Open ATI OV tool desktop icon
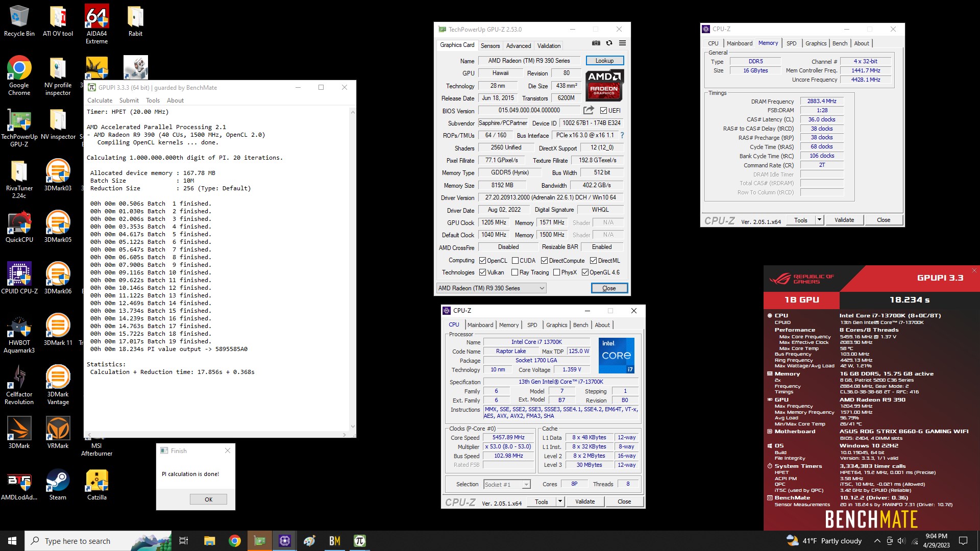 click(58, 21)
